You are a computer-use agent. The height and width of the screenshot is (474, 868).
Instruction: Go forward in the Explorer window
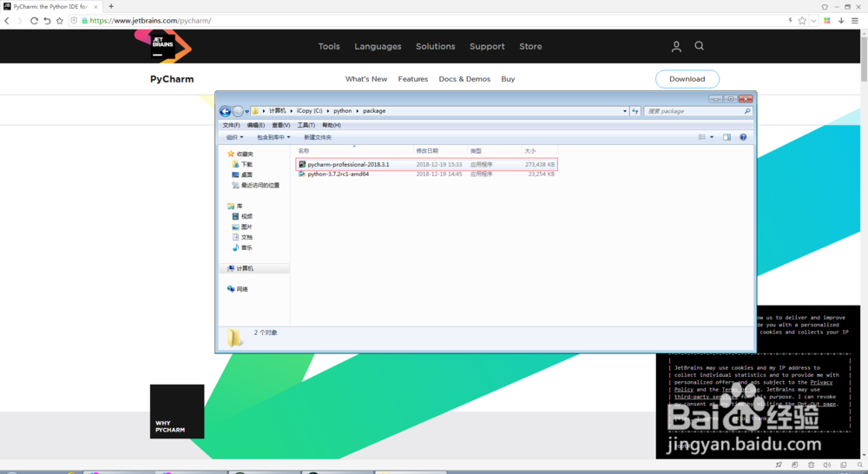[238, 111]
